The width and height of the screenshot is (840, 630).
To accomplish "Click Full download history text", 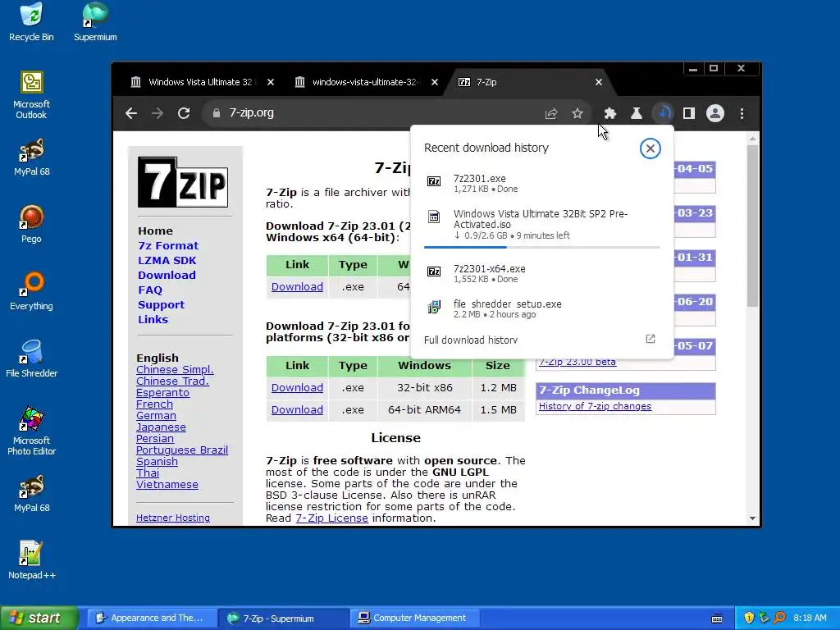I will click(x=470, y=340).
